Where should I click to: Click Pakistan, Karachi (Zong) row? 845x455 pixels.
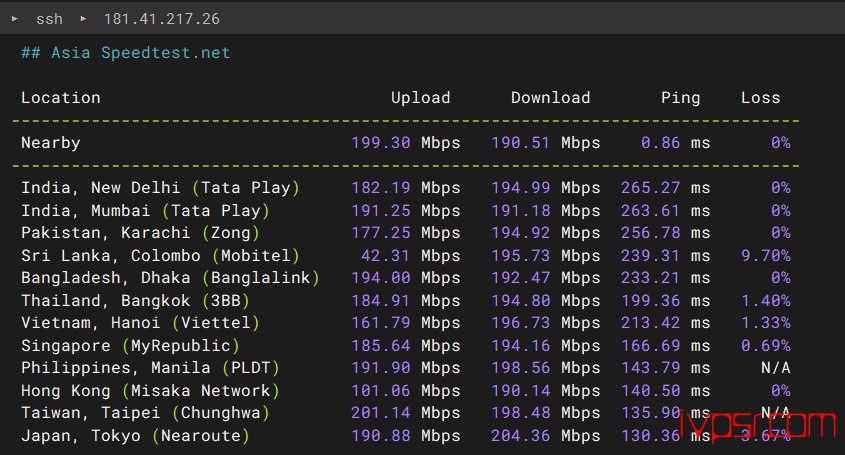pyautogui.click(x=406, y=233)
